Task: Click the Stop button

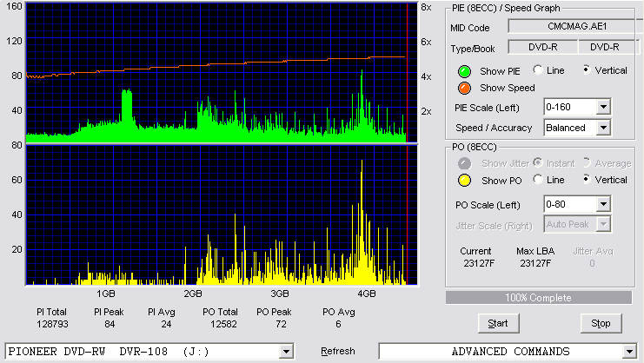Action: click(601, 324)
